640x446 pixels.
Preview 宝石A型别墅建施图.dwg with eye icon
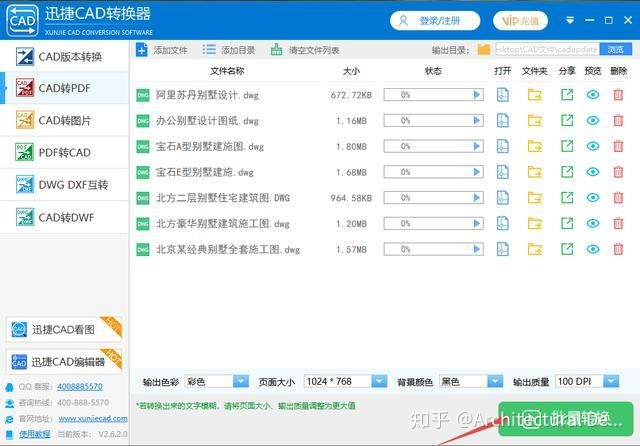click(x=593, y=146)
